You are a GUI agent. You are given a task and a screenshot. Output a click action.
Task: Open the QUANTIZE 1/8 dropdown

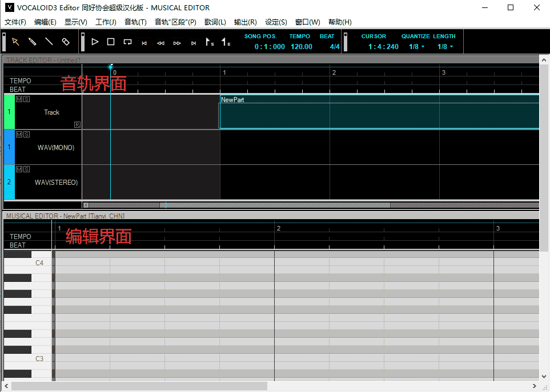click(x=417, y=47)
